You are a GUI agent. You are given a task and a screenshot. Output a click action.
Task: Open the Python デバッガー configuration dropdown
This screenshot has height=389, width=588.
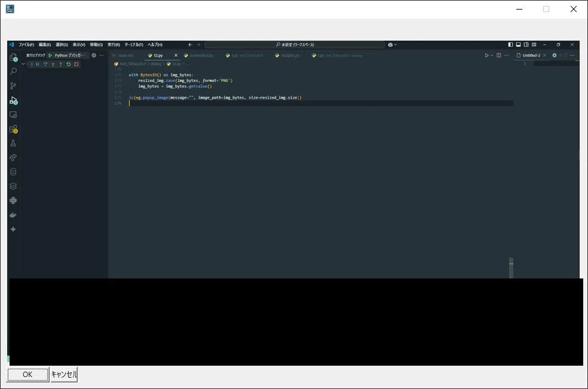coord(70,55)
